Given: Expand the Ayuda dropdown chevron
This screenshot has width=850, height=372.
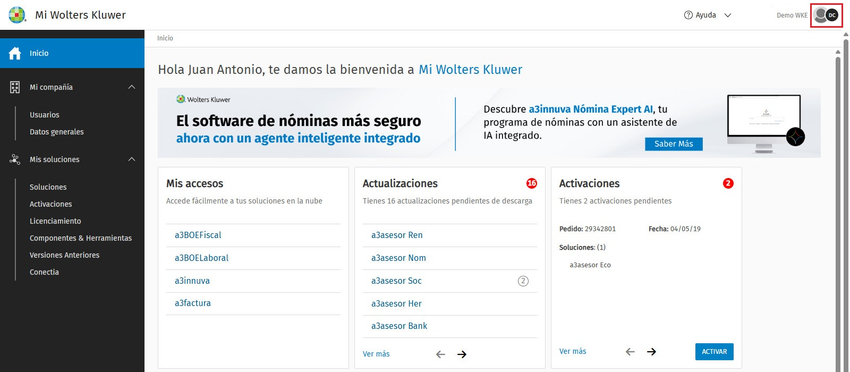Looking at the screenshot, I should point(728,15).
